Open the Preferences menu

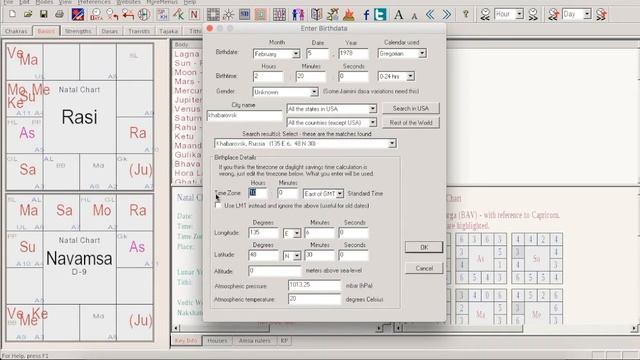point(94,2)
